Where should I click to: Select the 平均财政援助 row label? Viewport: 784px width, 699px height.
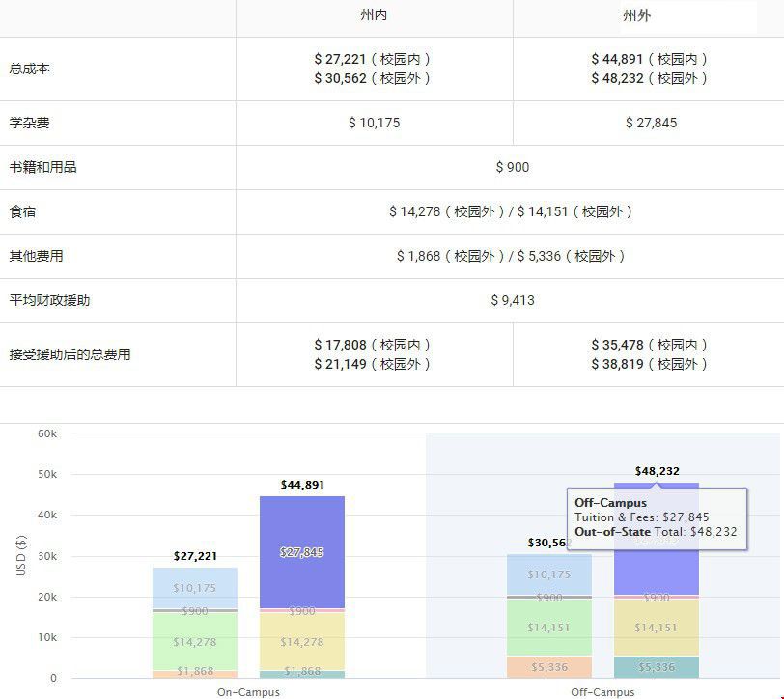click(x=49, y=300)
